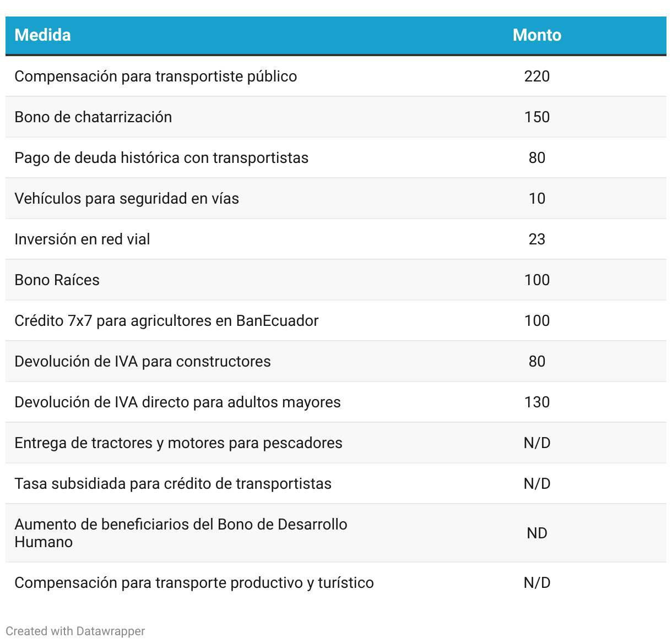This screenshot has height=644, width=672.
Task: Click the Medida column header
Action: click(42, 35)
